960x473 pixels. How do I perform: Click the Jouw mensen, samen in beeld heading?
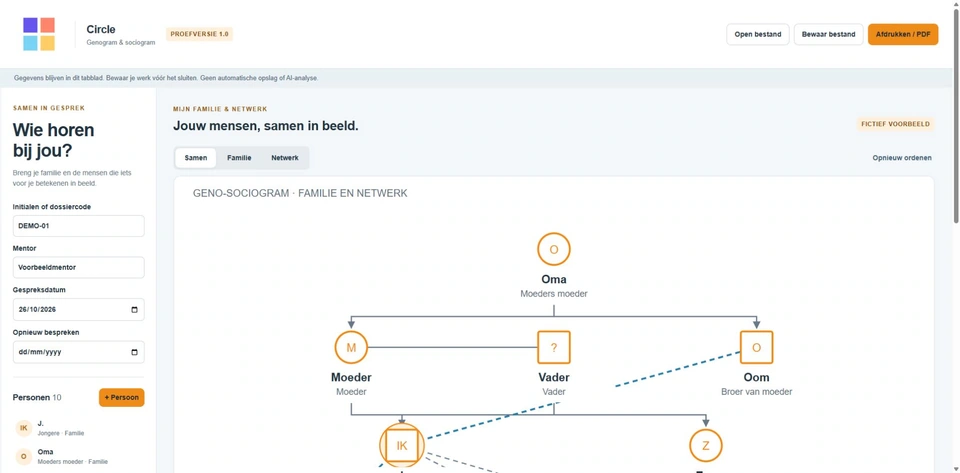tap(266, 126)
